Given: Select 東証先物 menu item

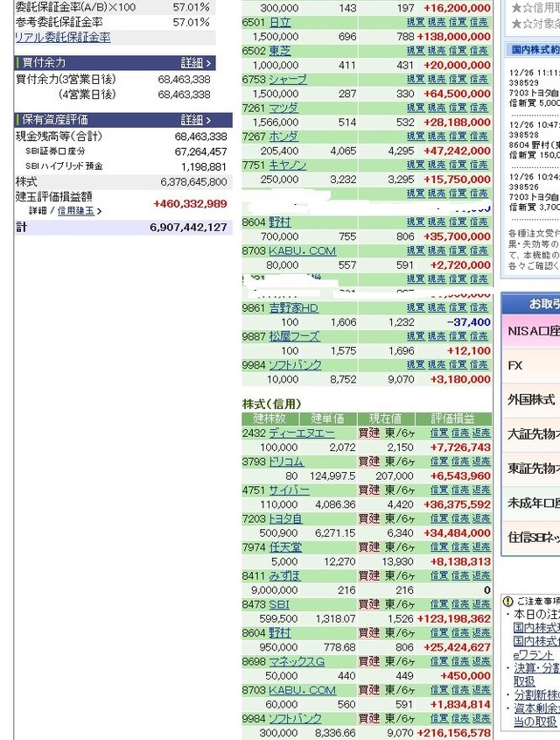Looking at the screenshot, I should click(531, 469).
